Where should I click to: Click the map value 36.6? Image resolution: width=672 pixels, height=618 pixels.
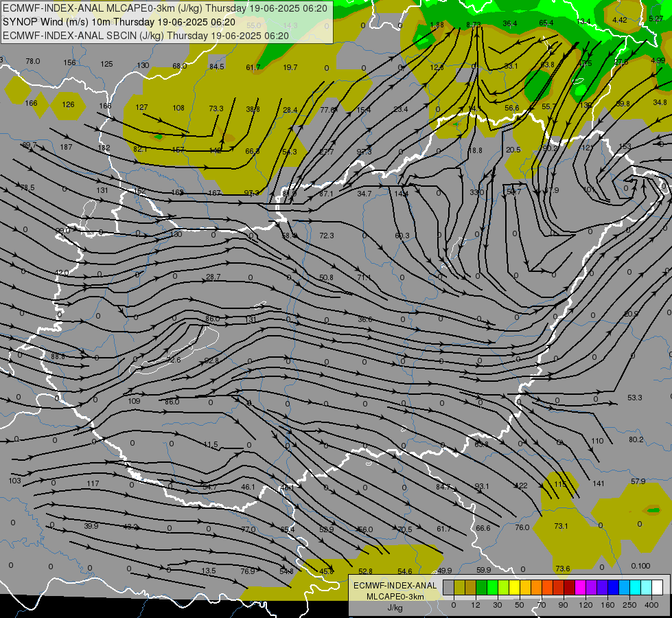pyautogui.click(x=365, y=319)
